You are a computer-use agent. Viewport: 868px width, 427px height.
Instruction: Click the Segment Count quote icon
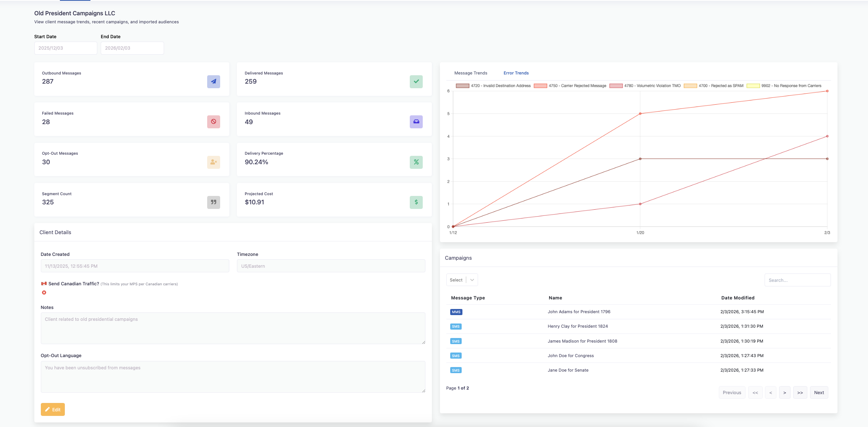213,202
